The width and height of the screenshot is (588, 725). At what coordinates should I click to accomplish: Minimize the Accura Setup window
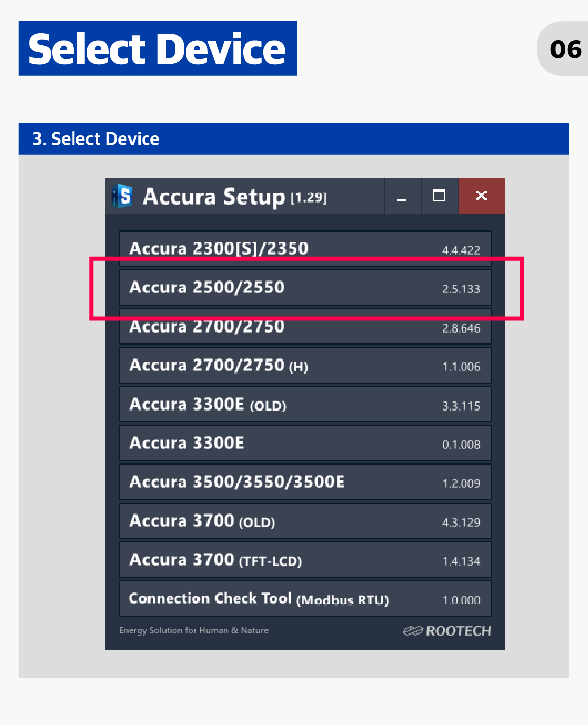403,196
